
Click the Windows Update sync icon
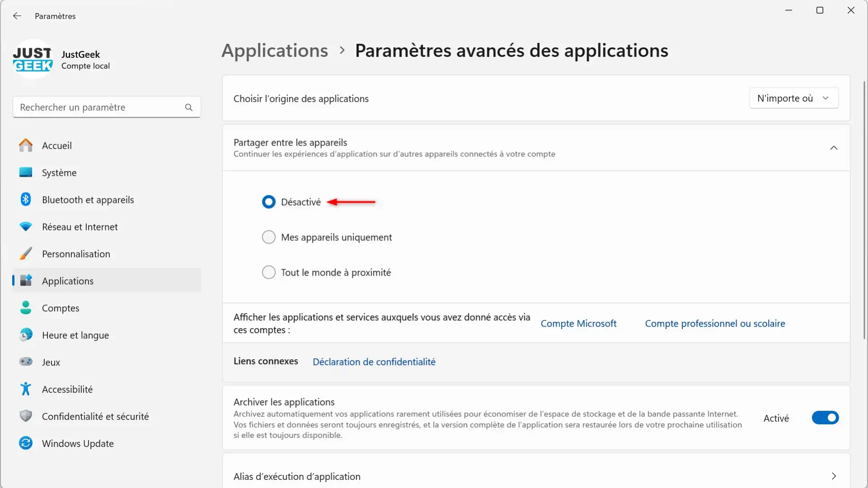(26, 443)
